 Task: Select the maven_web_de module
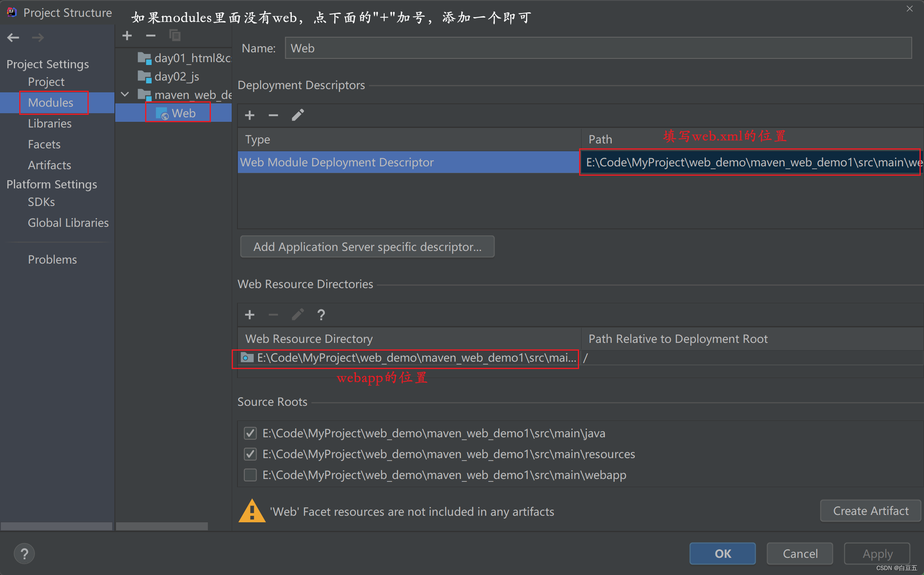click(x=185, y=95)
